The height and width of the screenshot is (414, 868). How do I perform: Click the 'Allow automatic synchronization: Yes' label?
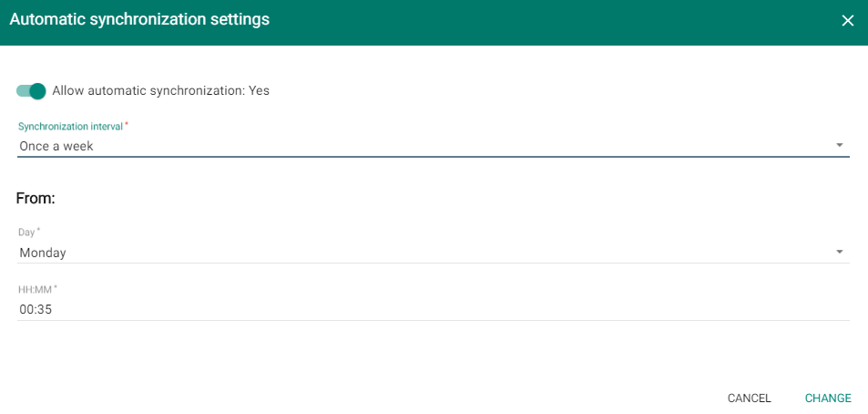coord(160,91)
